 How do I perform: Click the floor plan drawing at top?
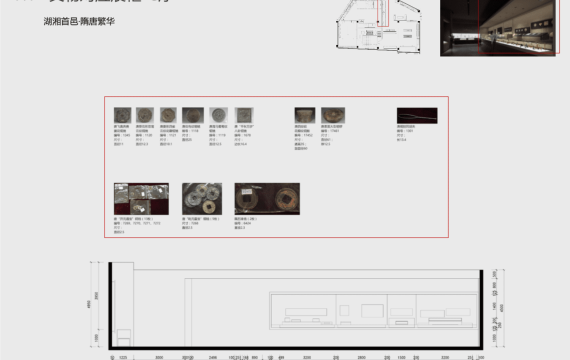(x=379, y=26)
